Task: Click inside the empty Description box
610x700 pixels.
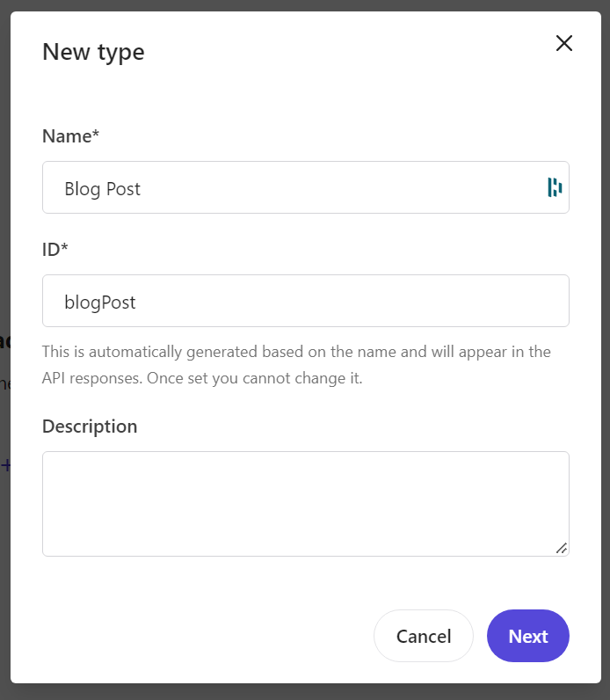Action: [x=299, y=503]
